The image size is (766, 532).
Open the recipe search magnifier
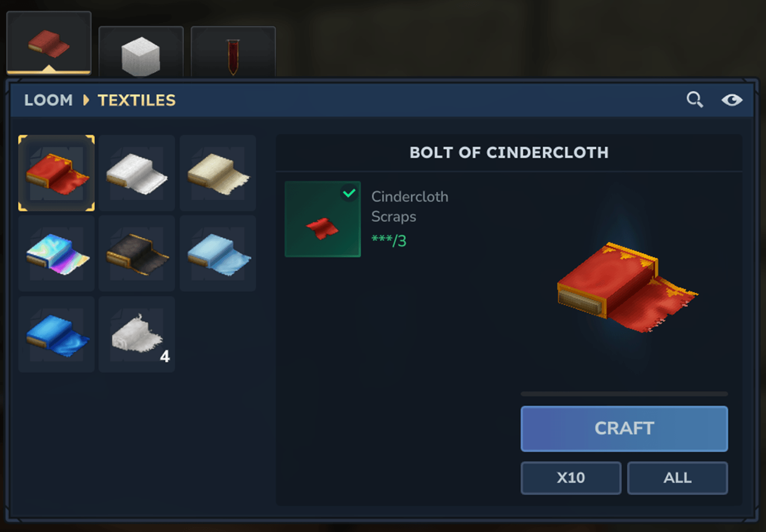(x=694, y=99)
